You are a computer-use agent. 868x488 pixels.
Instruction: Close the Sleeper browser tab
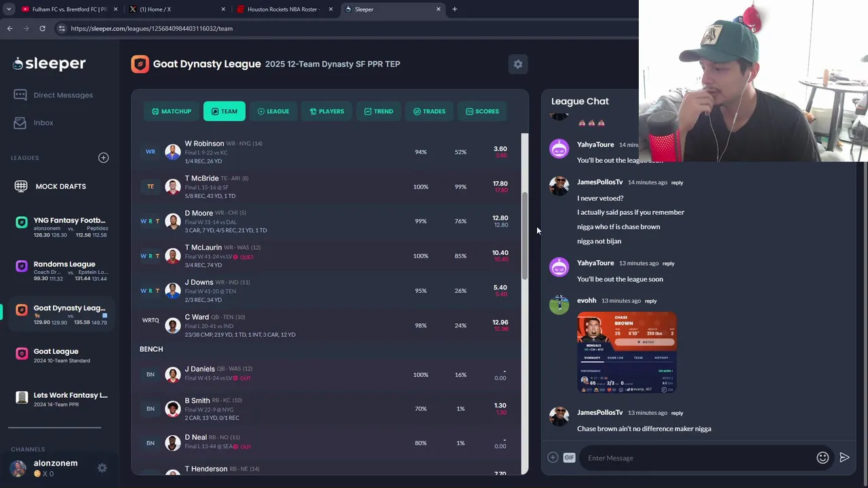click(x=438, y=9)
